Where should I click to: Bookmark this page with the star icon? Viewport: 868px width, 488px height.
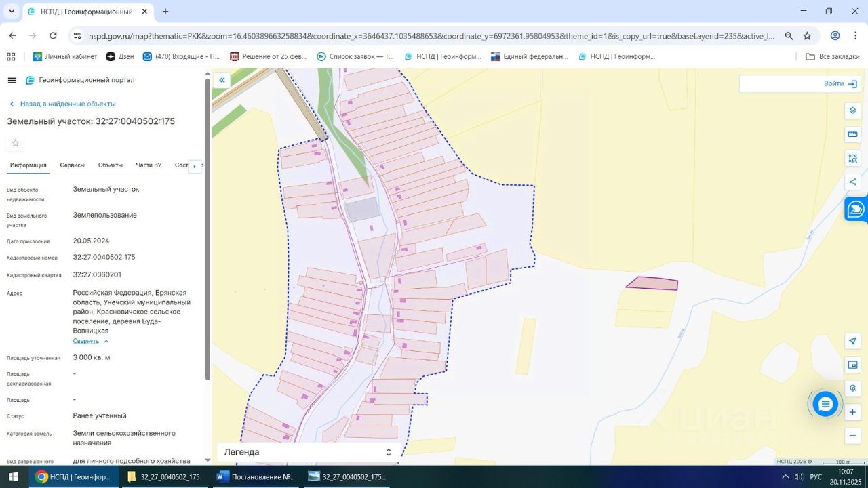pos(807,36)
